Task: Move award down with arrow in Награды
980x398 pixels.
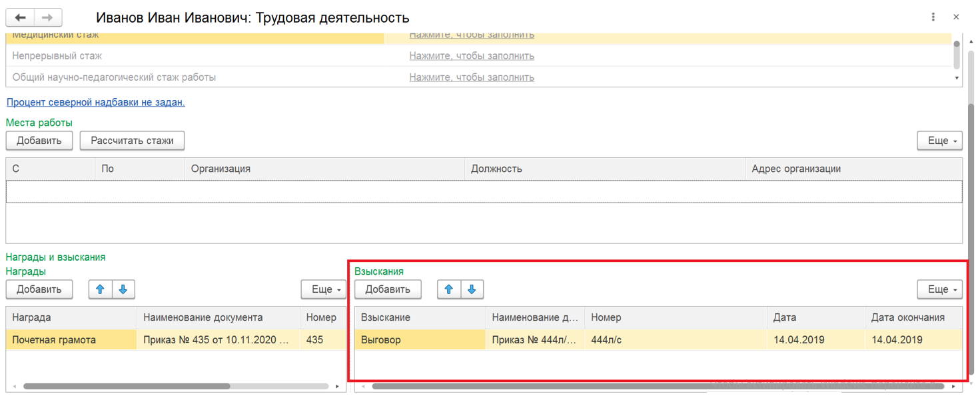Action: tap(123, 289)
